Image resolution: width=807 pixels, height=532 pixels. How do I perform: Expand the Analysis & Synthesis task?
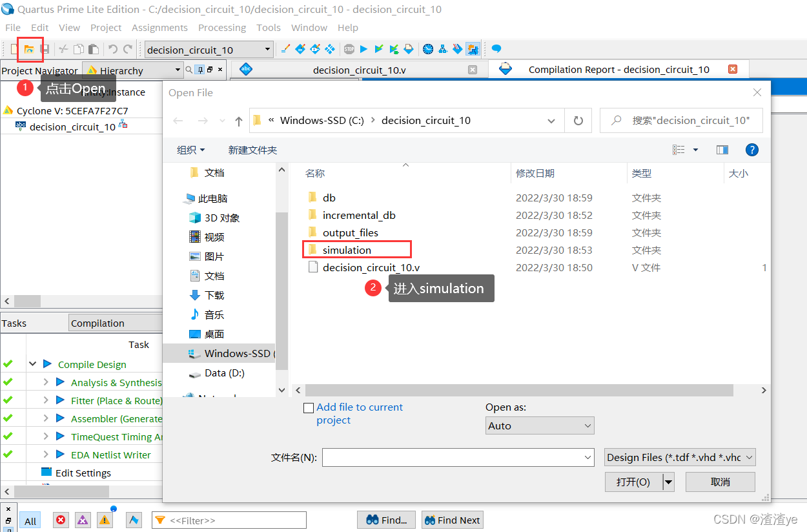[46, 382]
